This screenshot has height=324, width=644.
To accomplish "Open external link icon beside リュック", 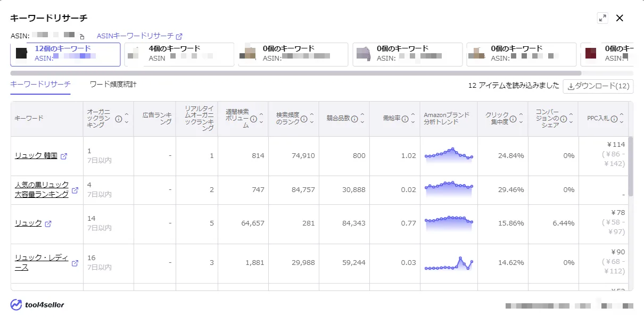I will pos(48,224).
